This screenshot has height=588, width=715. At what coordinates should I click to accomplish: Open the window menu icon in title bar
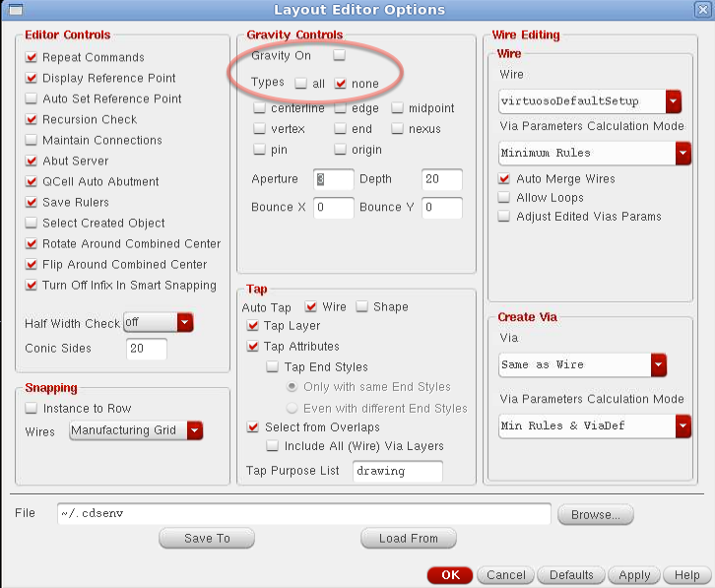(13, 10)
